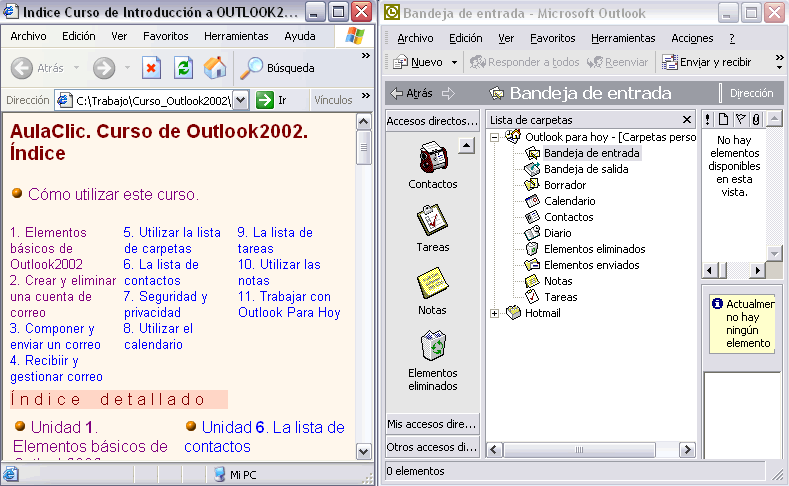Open the Nuevo button dropdown arrow
789x486 pixels.
click(x=454, y=62)
